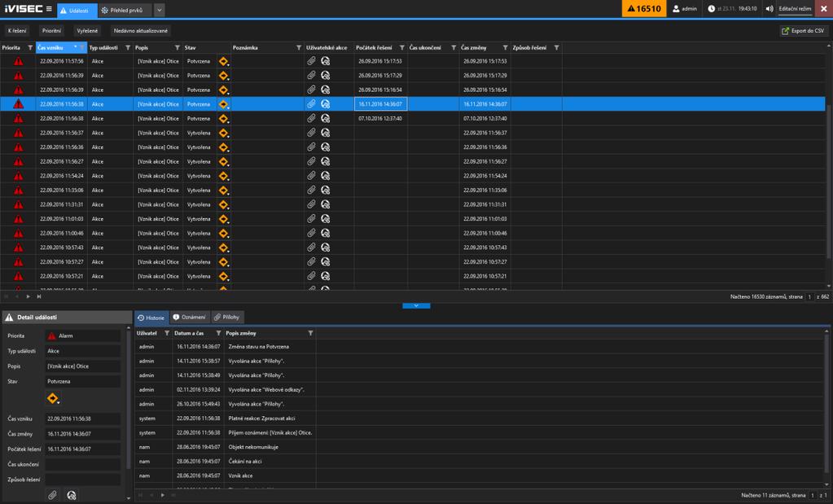The image size is (833, 504).
Task: Click state diamond icon in Detail události
Action: coord(53,398)
